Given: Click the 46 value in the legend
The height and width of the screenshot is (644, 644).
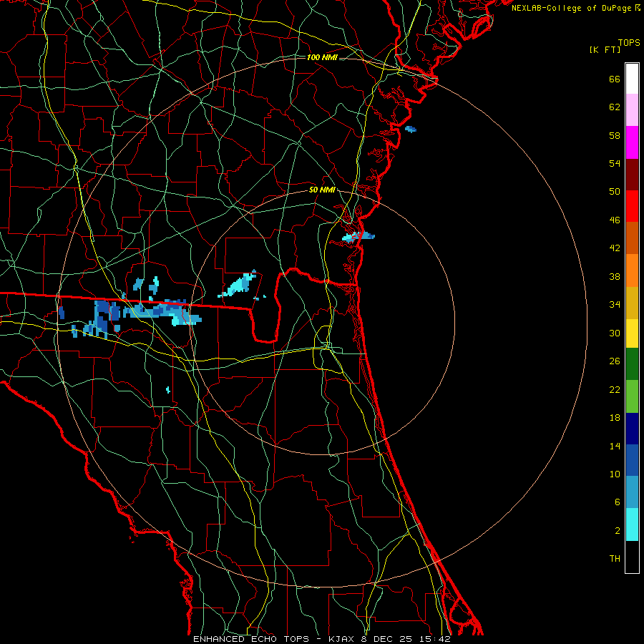Looking at the screenshot, I should tap(615, 220).
